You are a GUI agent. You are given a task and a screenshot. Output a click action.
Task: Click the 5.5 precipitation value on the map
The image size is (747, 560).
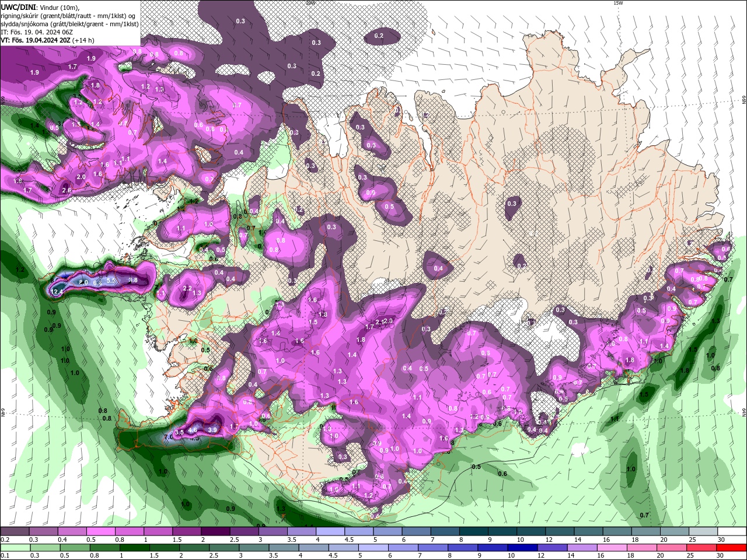111,281
